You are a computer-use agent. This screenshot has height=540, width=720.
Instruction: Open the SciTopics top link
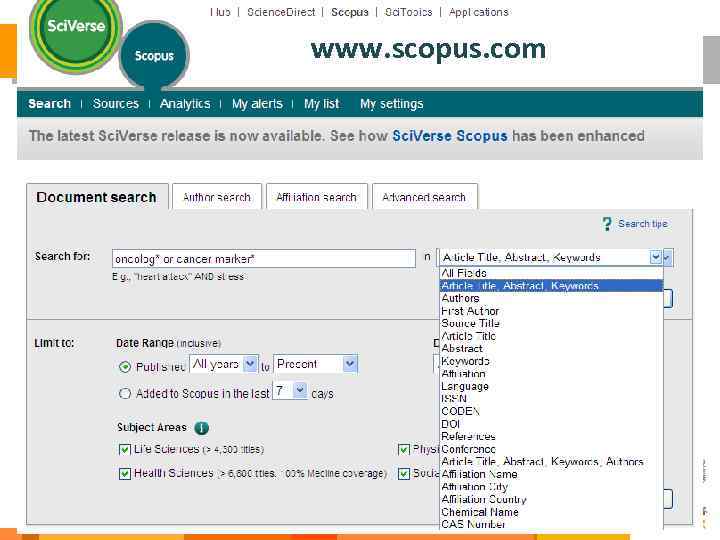click(408, 12)
